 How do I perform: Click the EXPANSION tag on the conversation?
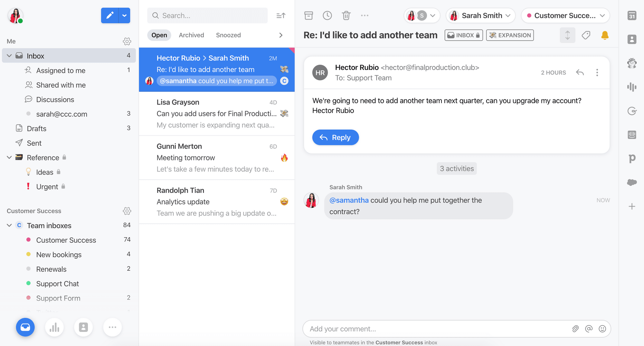510,35
